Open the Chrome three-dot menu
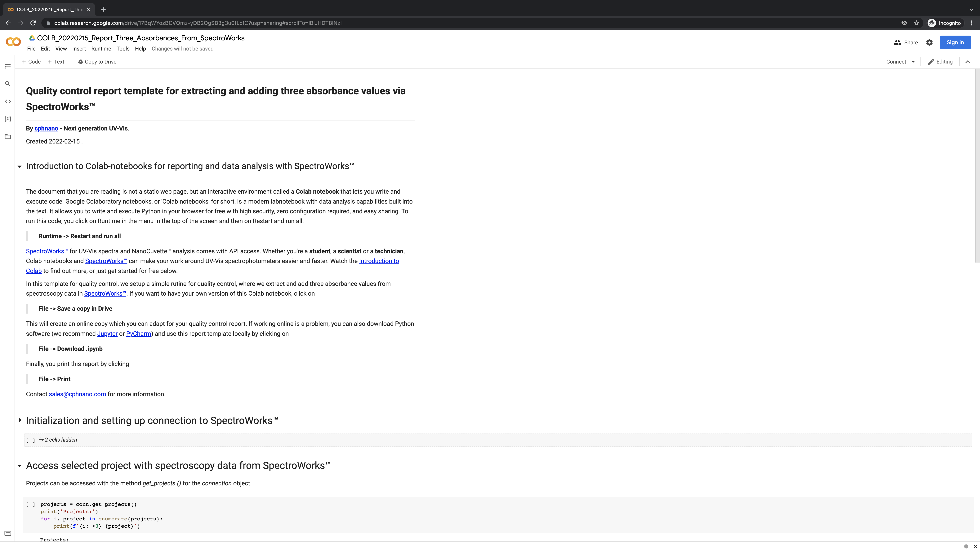Viewport: 980px width, 551px height. 971,23
